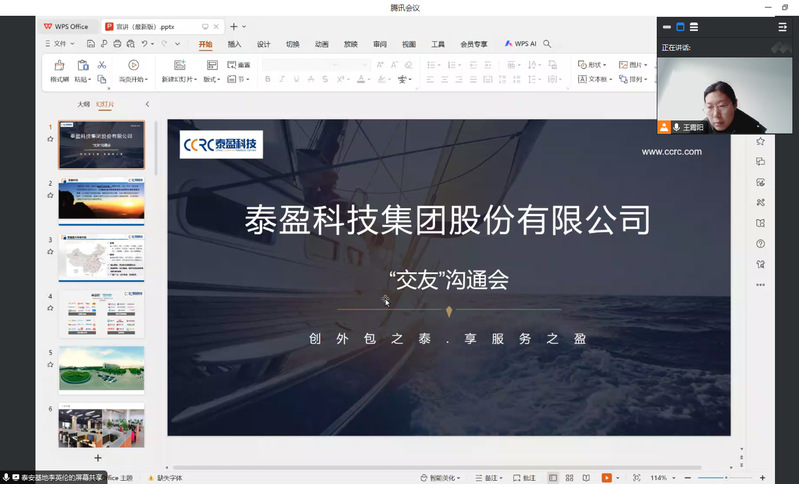The height and width of the screenshot is (484, 799).
Task: Toggle the star marker beside slide 2
Action: [50, 195]
